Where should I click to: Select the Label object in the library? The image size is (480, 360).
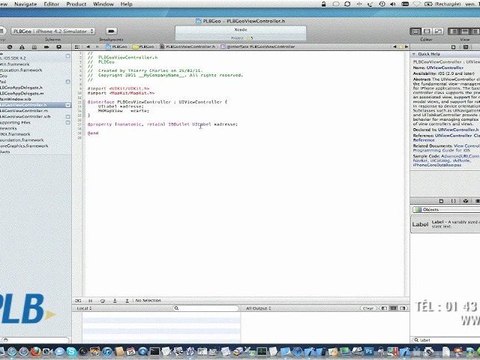445,224
